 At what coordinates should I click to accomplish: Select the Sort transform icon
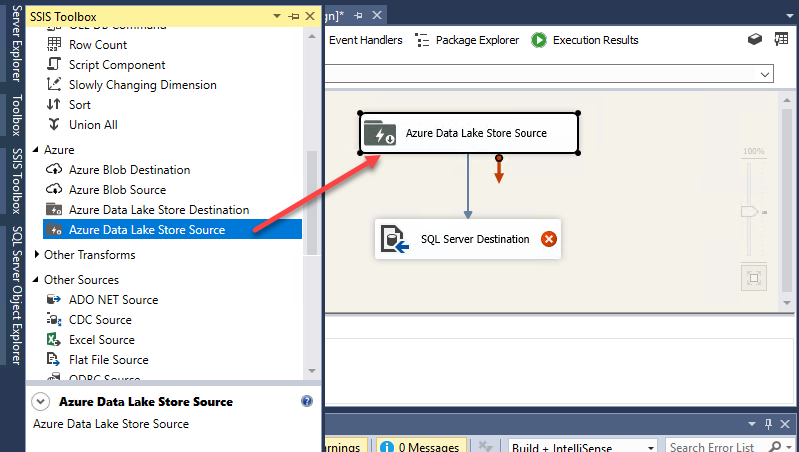54,104
